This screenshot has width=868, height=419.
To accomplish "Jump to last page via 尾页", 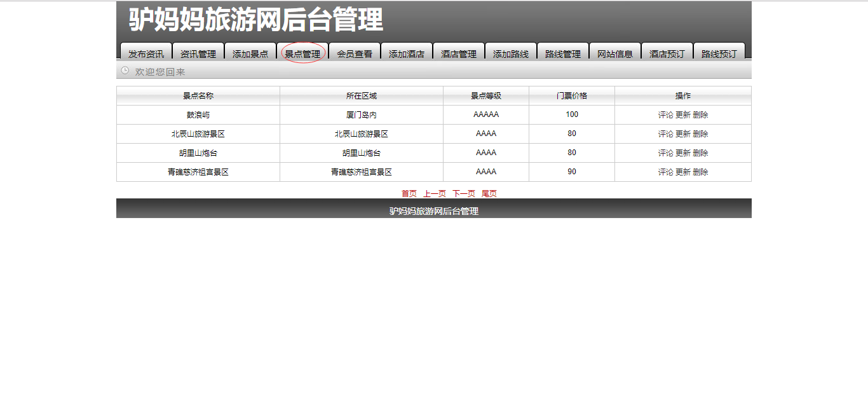I will pyautogui.click(x=489, y=194).
